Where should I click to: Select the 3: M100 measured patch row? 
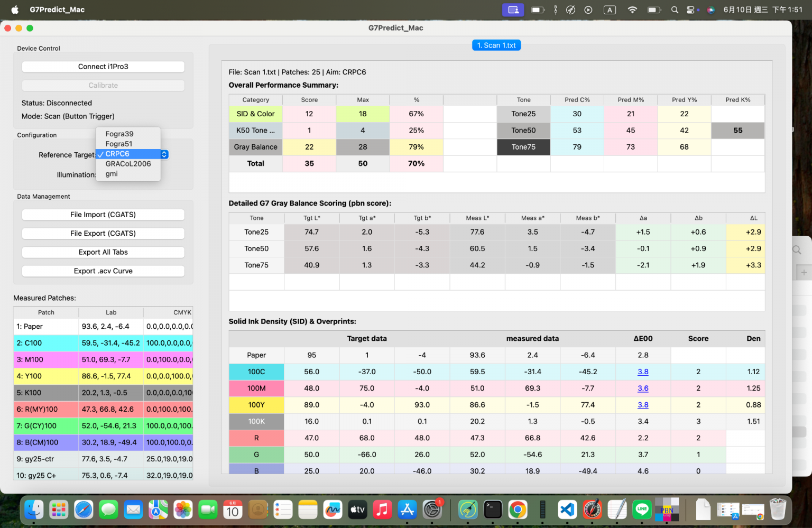[x=103, y=359]
